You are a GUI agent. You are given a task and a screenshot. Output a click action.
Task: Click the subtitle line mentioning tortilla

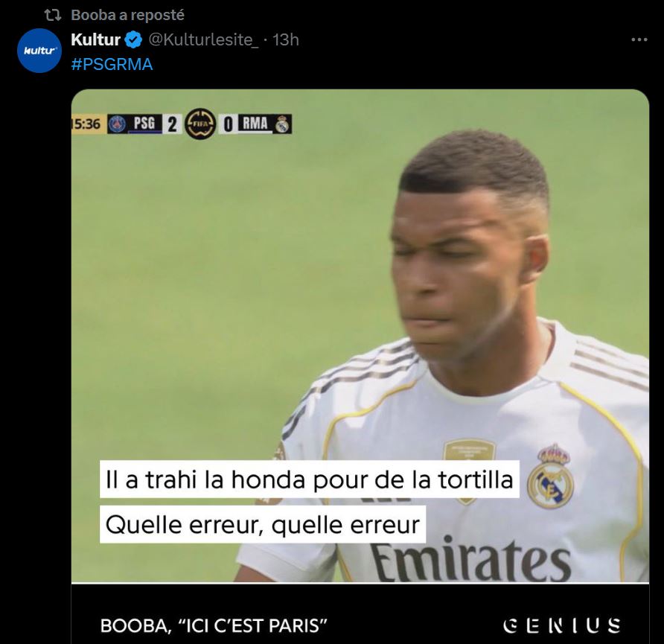[309, 479]
